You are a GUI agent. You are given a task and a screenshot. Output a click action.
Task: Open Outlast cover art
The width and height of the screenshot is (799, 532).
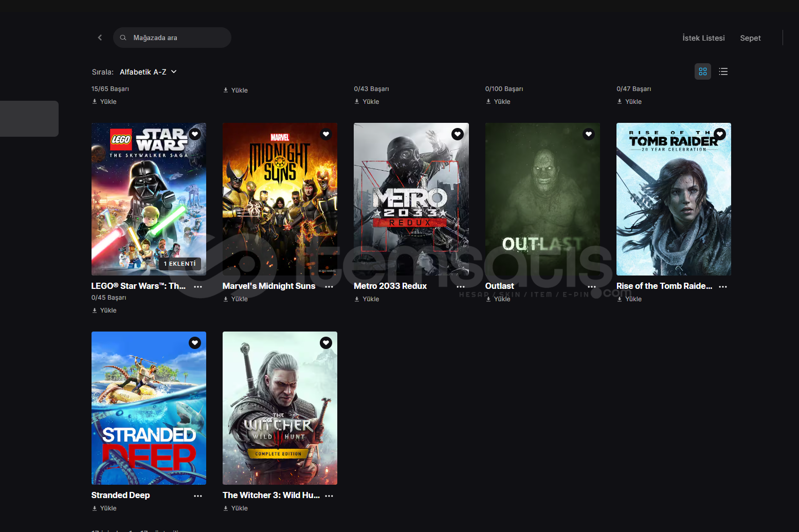tap(542, 199)
